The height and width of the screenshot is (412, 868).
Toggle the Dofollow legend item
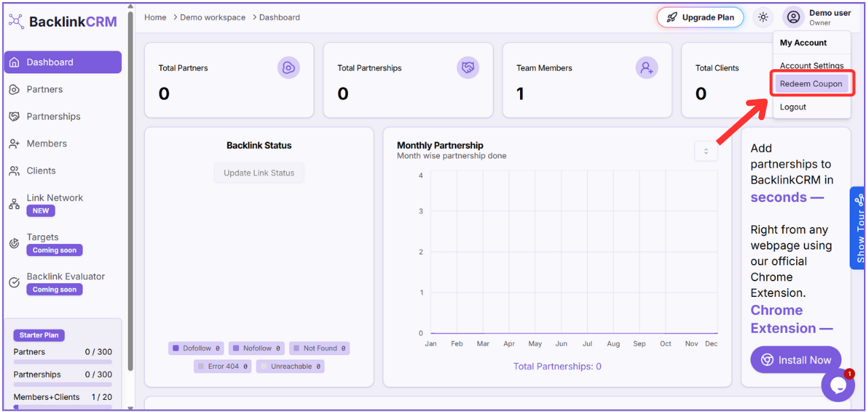coord(196,348)
